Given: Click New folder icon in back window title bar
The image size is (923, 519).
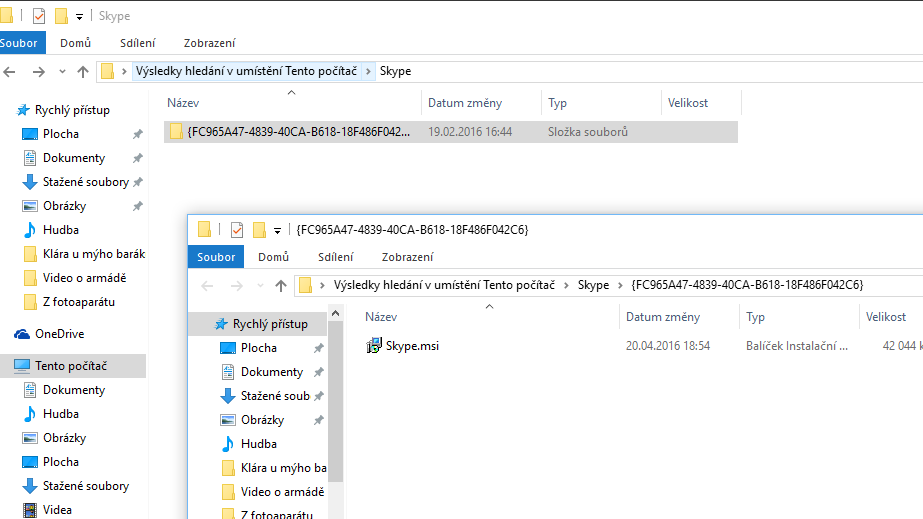Looking at the screenshot, I should point(61,16).
